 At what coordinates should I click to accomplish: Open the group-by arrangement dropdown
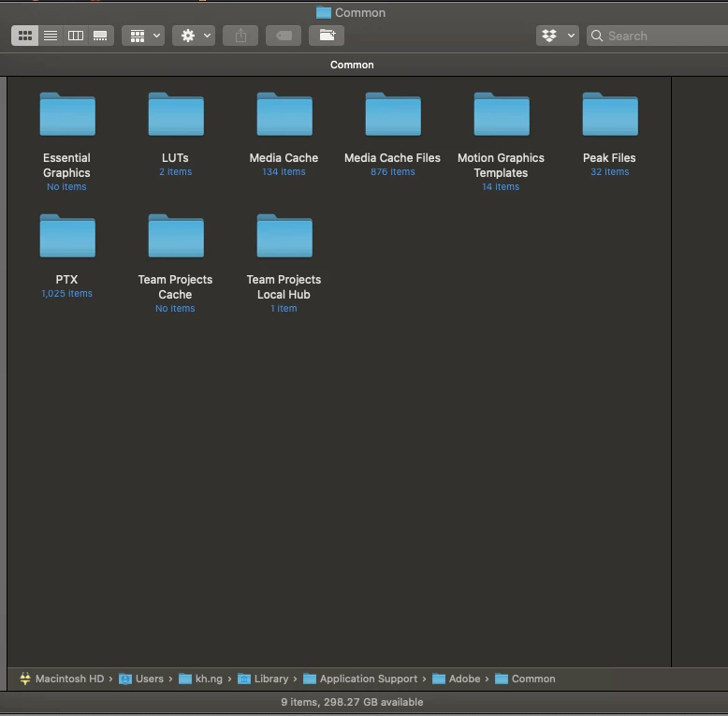tap(143, 36)
